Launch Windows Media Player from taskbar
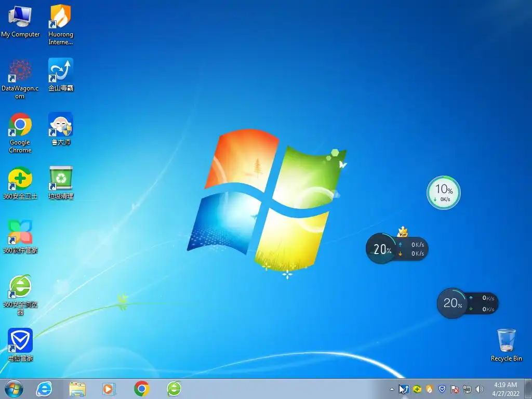 point(109,389)
